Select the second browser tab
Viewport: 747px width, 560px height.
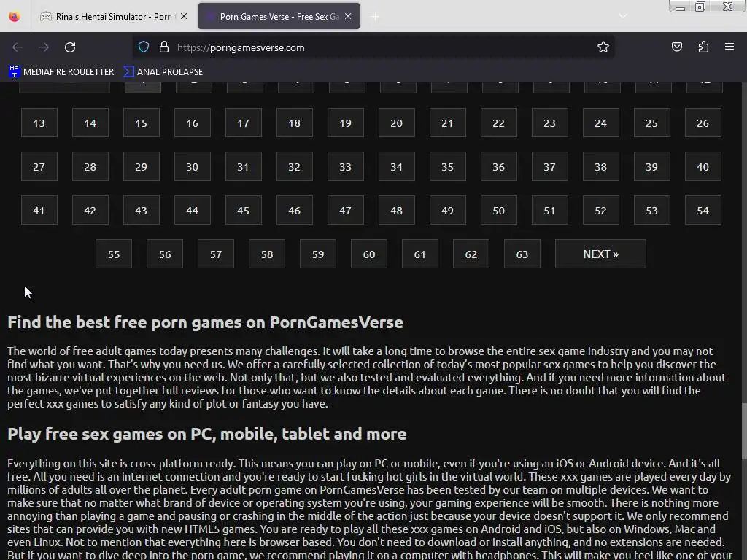(x=279, y=16)
